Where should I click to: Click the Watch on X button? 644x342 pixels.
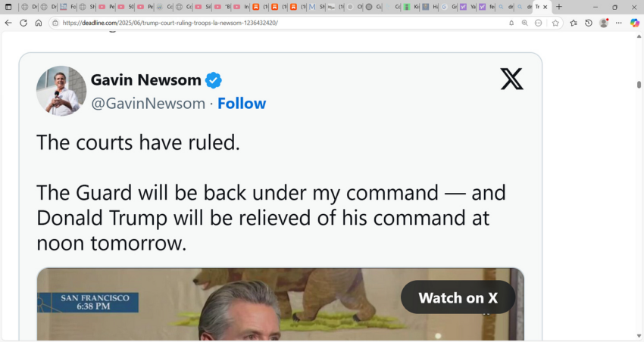pyautogui.click(x=458, y=297)
